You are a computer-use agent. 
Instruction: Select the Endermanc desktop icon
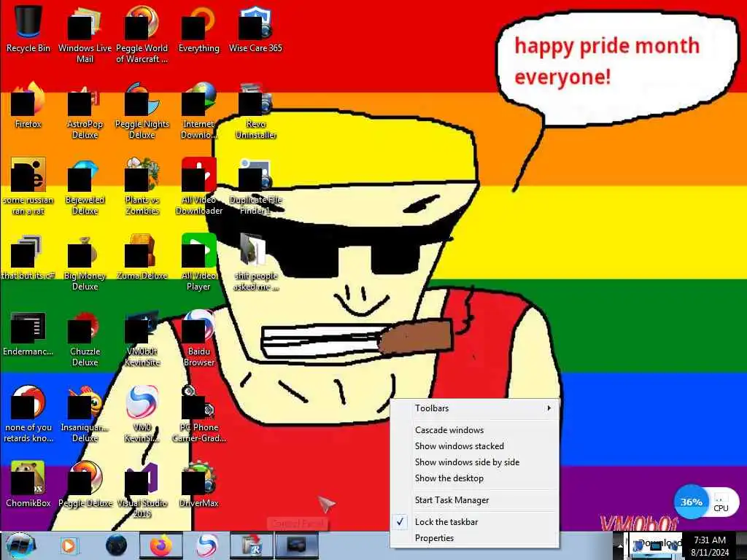point(28,332)
